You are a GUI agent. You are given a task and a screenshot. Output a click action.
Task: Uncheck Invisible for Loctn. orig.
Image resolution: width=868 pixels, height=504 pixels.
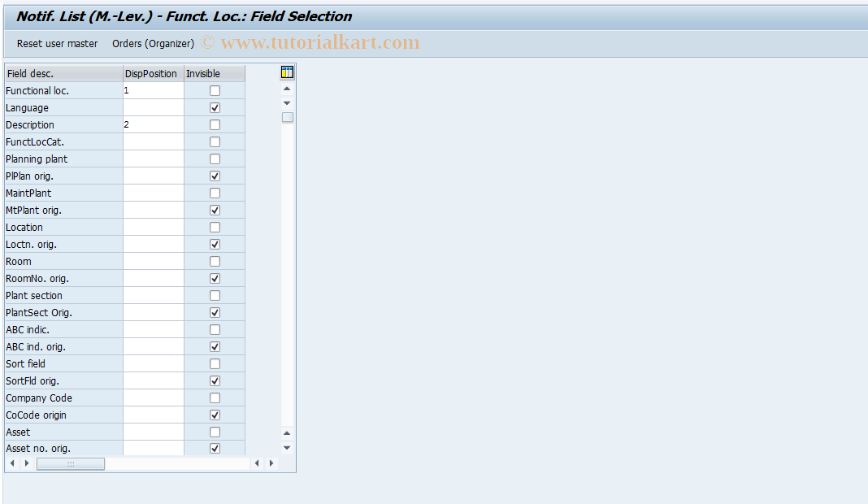pos(215,245)
